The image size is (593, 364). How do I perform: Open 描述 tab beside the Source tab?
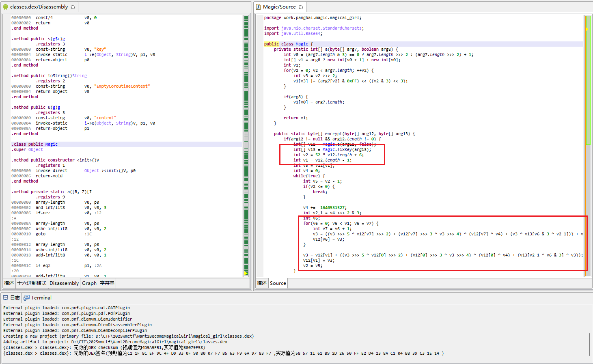pos(262,283)
